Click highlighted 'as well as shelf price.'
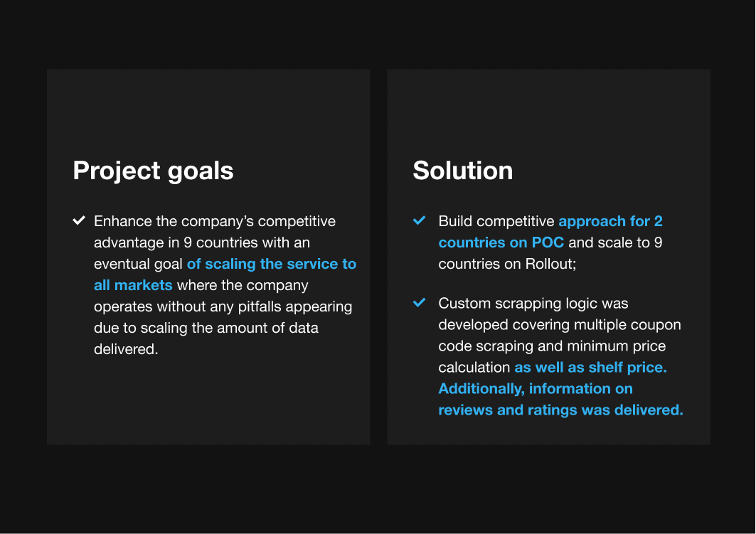Image resolution: width=756 pixels, height=534 pixels. click(590, 368)
